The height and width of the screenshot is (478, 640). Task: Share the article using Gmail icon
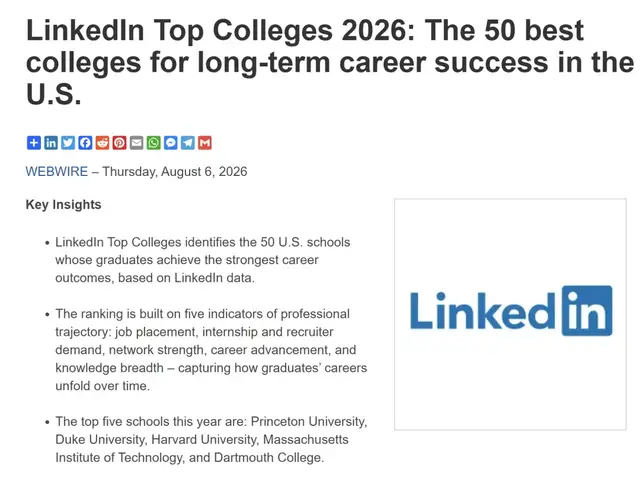205,143
